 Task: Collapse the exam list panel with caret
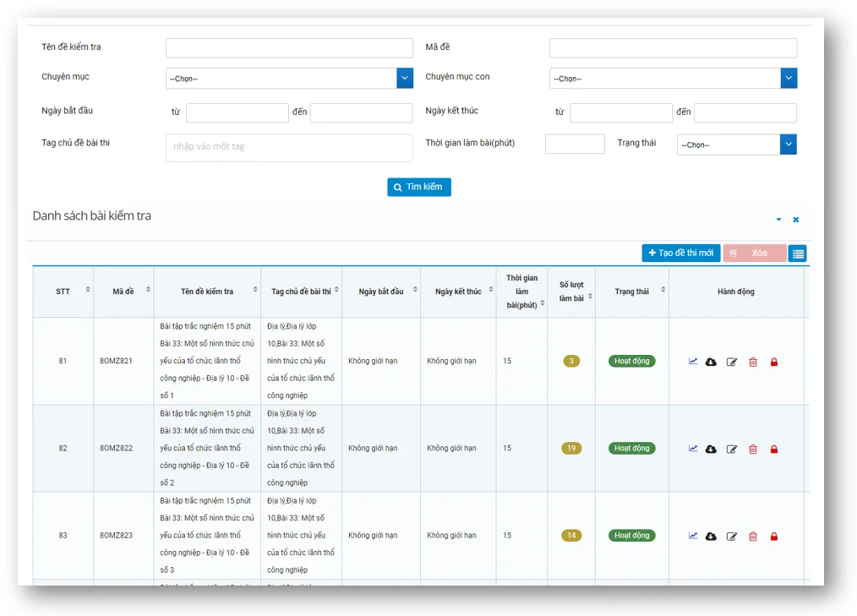click(x=778, y=220)
